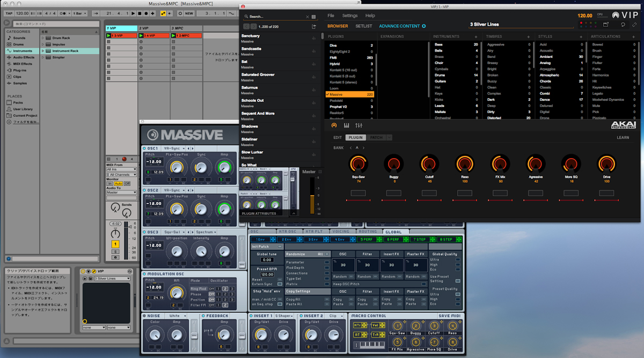
Task: Toggle Insert 1 power button
Action: [x=251, y=316]
